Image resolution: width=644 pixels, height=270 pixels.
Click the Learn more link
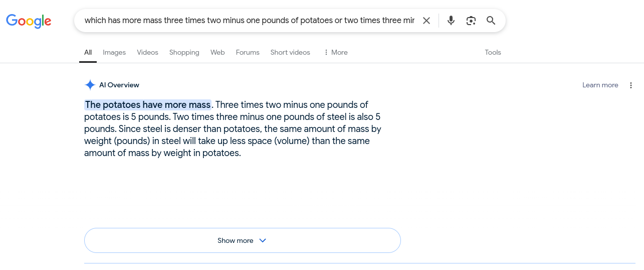pos(600,85)
